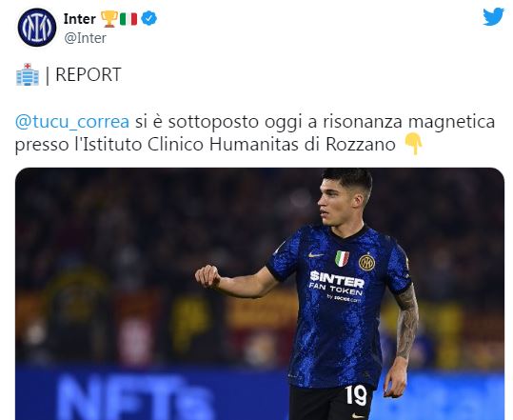The image size is (513, 420).
Task: Click the hospital emoji before REPORT
Action: coord(28,74)
